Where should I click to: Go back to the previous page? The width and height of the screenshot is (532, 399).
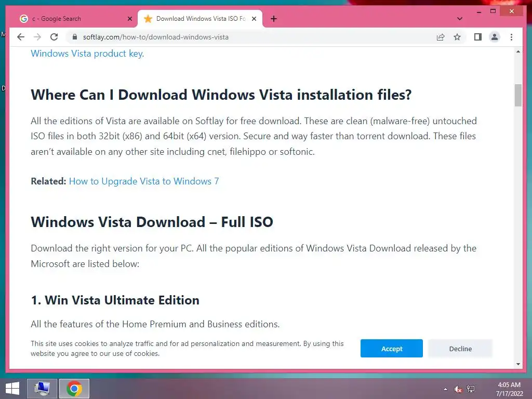tap(21, 37)
